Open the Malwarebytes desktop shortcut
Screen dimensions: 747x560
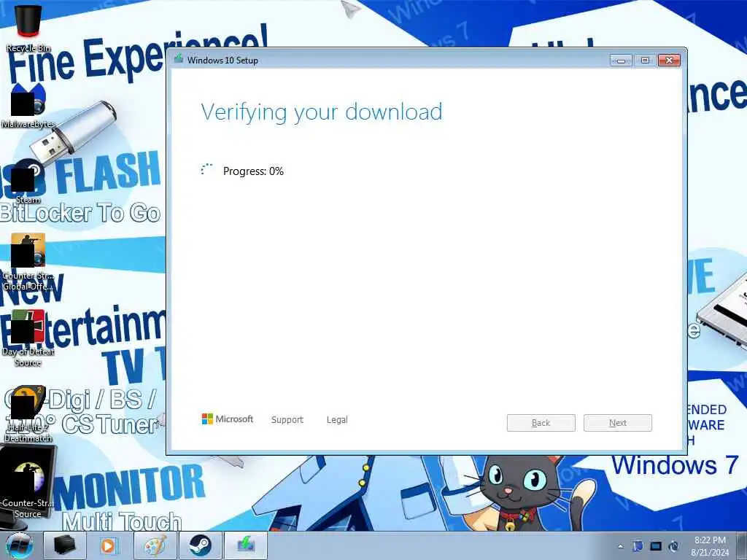pyautogui.click(x=28, y=106)
